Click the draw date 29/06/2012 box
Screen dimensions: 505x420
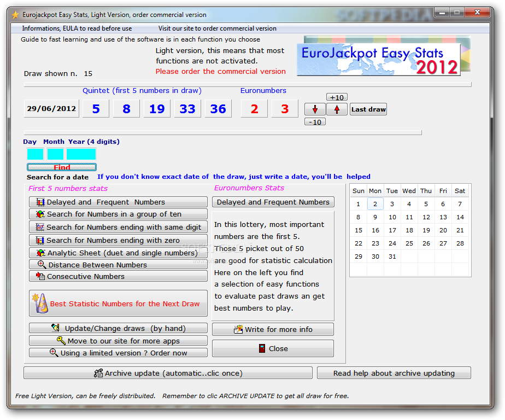[x=51, y=109]
